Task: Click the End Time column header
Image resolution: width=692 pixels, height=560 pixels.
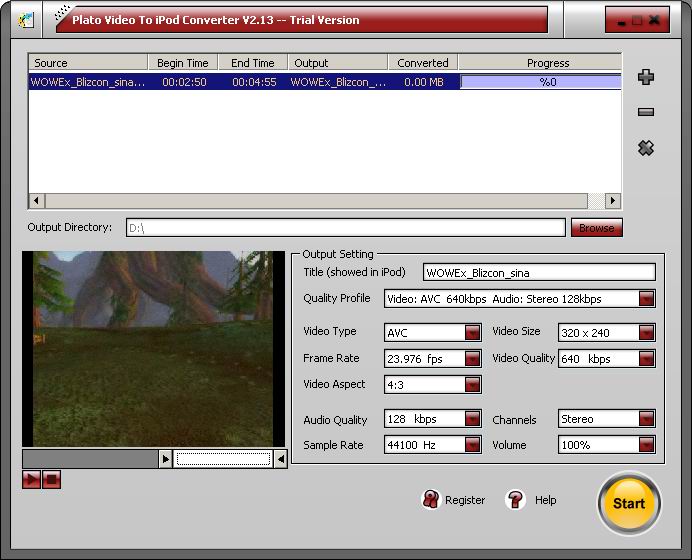Action: (x=253, y=63)
